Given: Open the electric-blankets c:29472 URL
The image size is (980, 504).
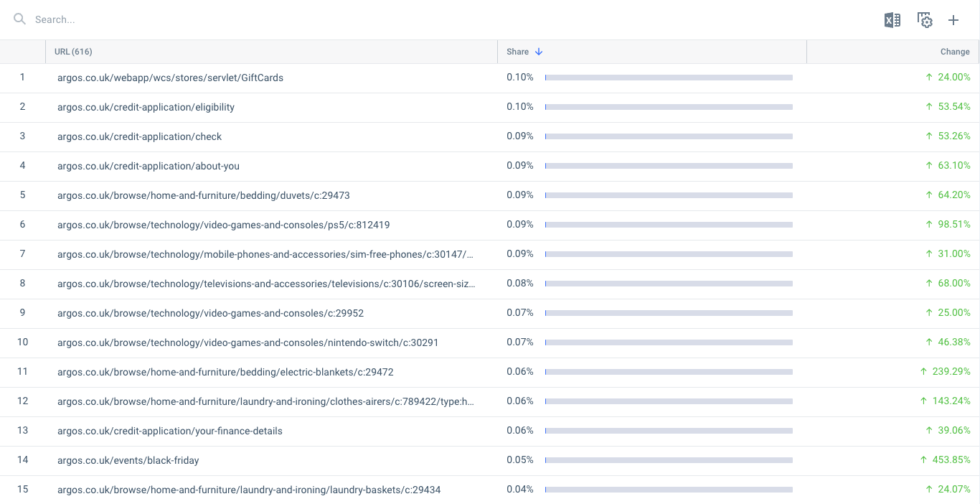Looking at the screenshot, I should click(225, 372).
